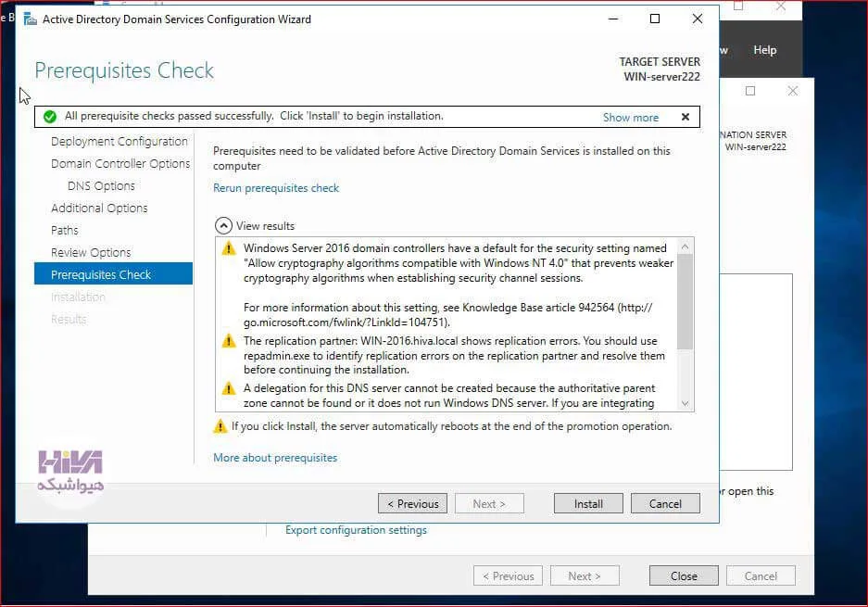The width and height of the screenshot is (868, 607).
Task: Open Help menu in Server Manager
Action: (764, 50)
